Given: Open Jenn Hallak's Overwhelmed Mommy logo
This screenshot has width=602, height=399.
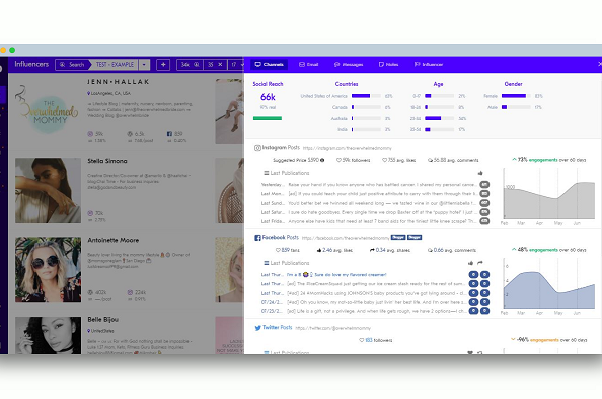Looking at the screenshot, I should [x=48, y=110].
